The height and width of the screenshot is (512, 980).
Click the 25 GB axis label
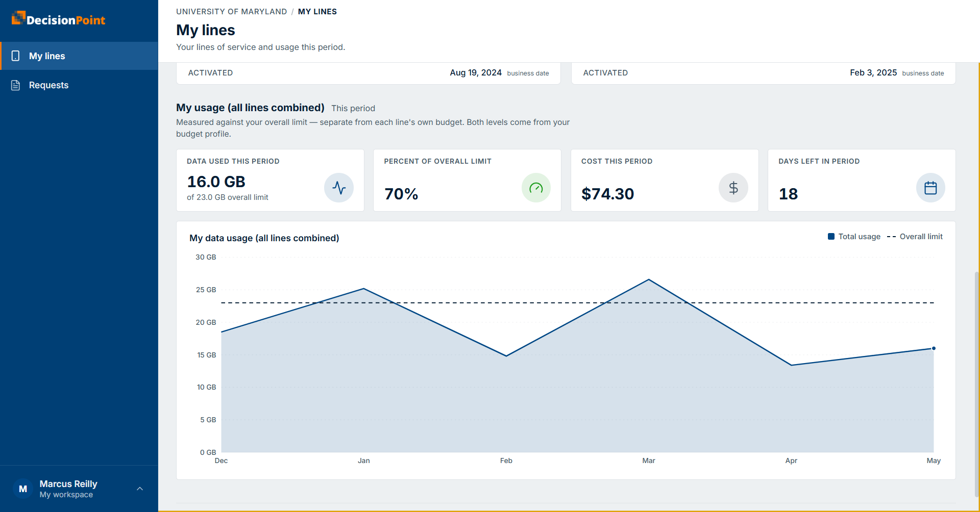click(x=206, y=290)
